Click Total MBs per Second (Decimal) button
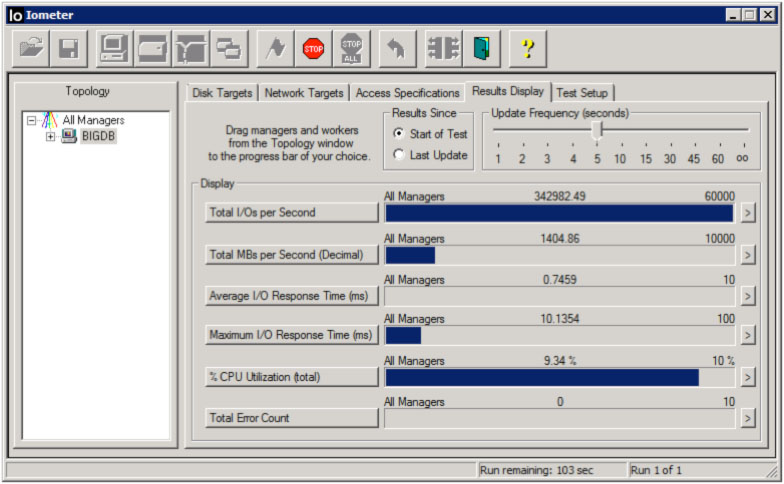Screen dimensions: 784x484 pos(292,255)
